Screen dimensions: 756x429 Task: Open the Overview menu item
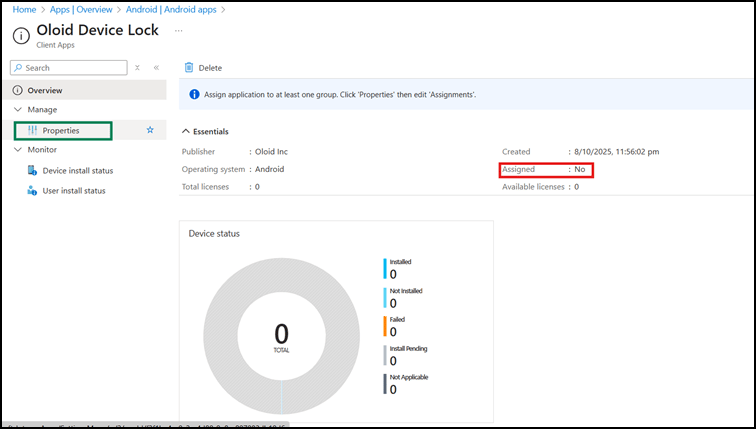(85, 90)
